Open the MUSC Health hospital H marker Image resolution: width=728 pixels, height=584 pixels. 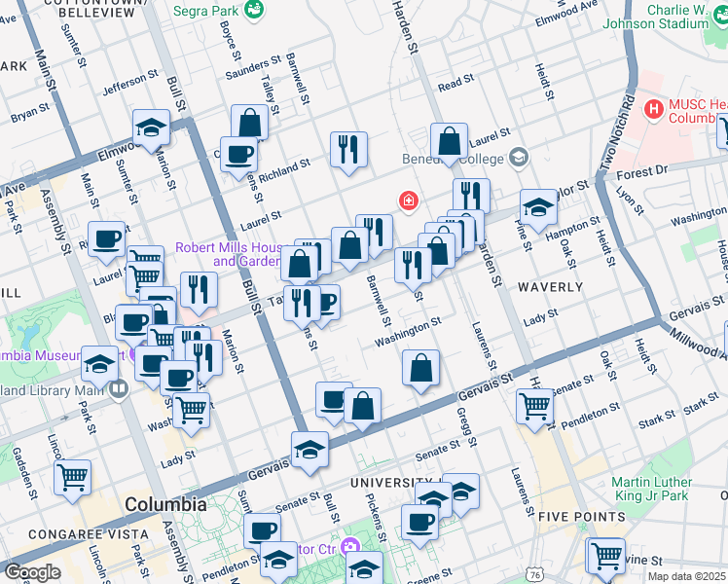(654, 110)
